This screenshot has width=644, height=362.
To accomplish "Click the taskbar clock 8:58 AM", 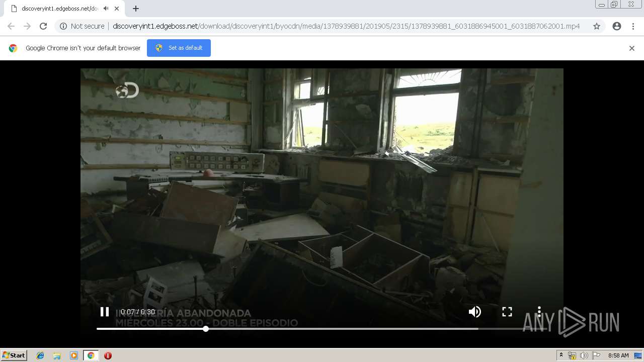I will click(x=618, y=355).
